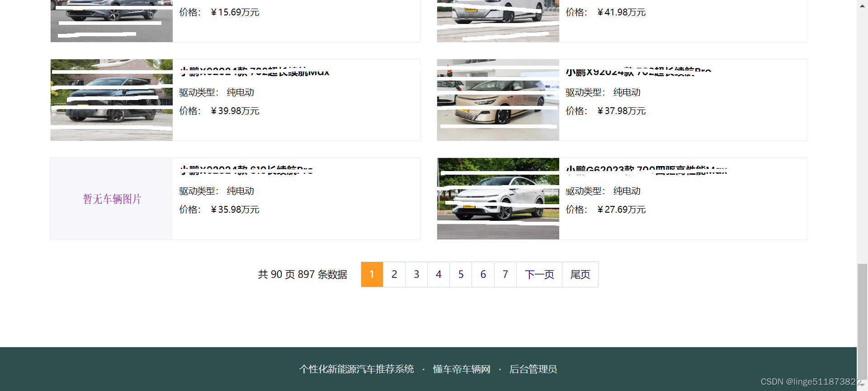Screen dimensions: 868x391
Task: Click 纯电动 drive type in ¥39.98万元 card
Action: tap(241, 92)
